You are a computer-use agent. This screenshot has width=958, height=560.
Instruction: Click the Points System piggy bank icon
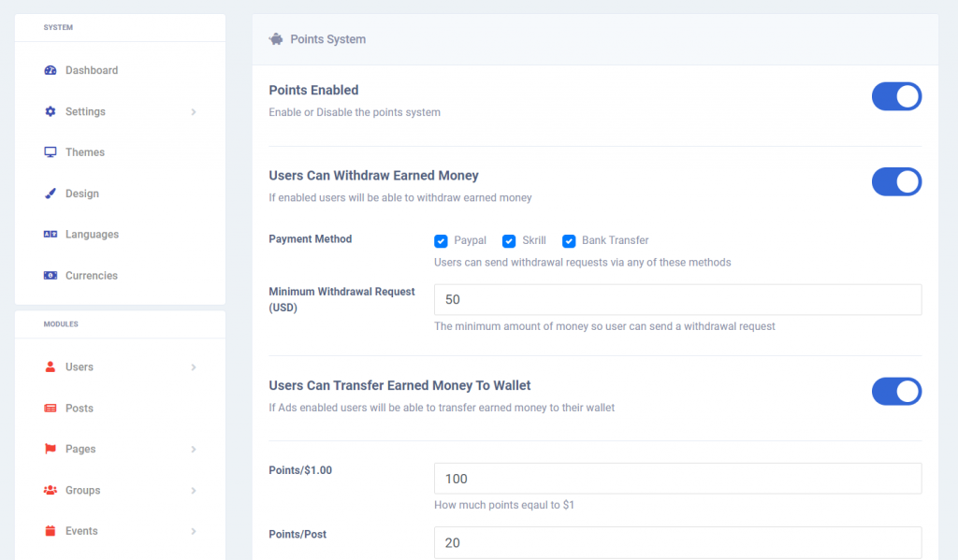click(x=276, y=39)
